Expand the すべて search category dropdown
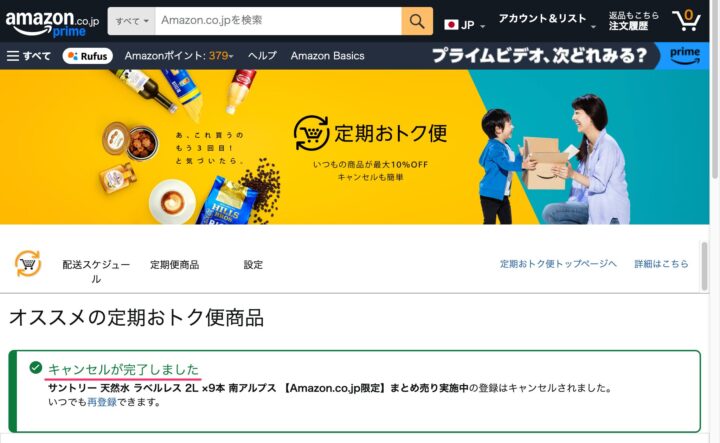 (132, 21)
